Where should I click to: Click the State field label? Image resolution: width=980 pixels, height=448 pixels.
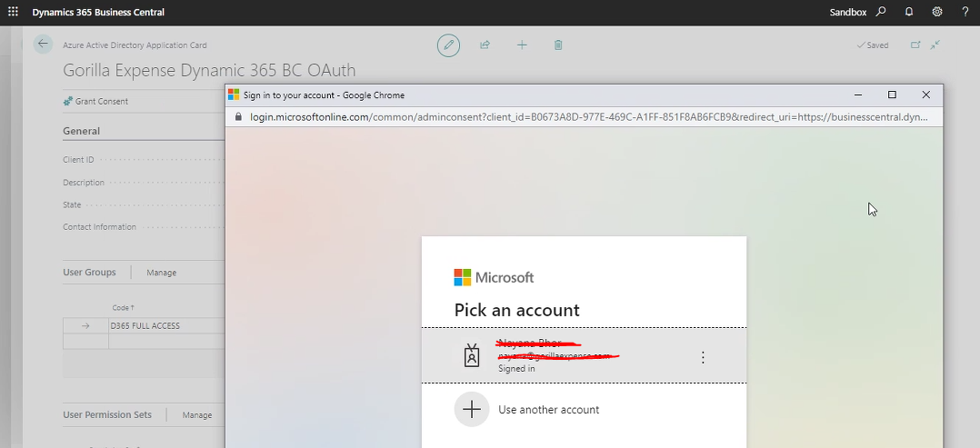click(72, 205)
